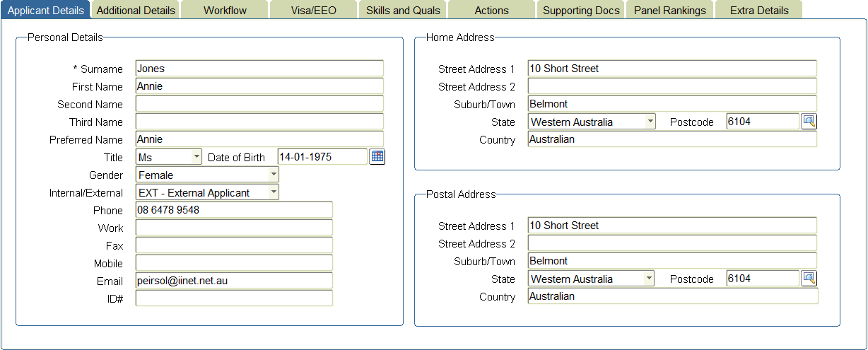Image resolution: width=868 pixels, height=350 pixels.
Task: Open the Date of Birth calendar picker
Action: pos(377,157)
